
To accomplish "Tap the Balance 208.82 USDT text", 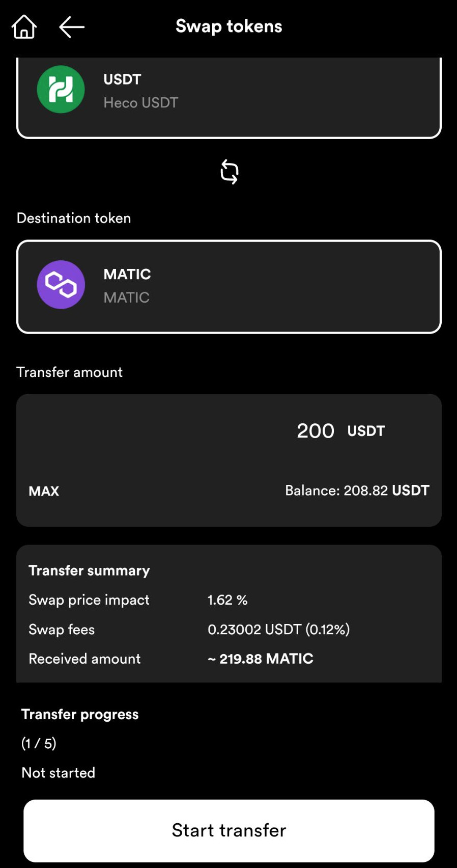I will (357, 491).
